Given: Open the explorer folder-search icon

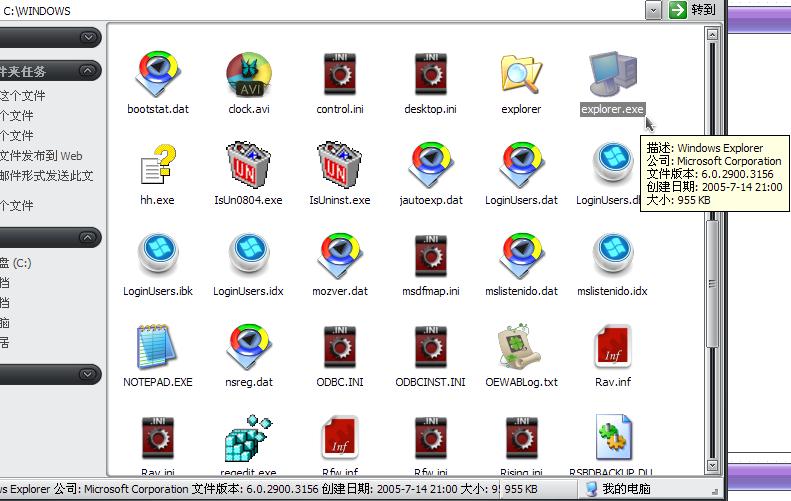Looking at the screenshot, I should pyautogui.click(x=521, y=74).
